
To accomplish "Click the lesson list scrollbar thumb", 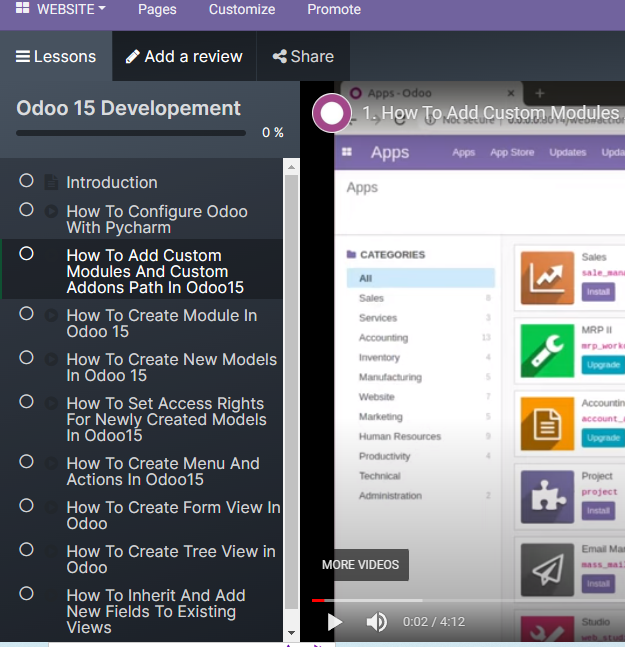I will pyautogui.click(x=291, y=392).
